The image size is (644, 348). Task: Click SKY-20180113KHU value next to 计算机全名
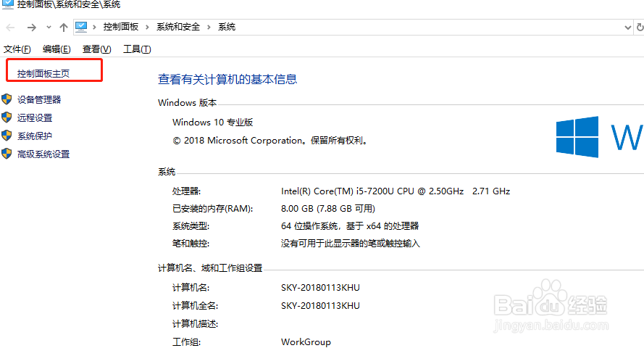point(320,306)
